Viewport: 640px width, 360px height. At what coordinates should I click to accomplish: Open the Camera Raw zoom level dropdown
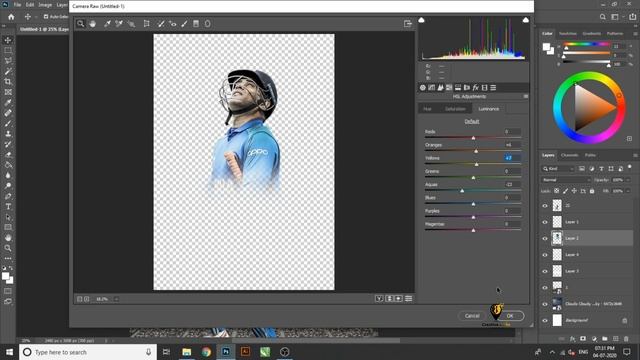coord(116,299)
